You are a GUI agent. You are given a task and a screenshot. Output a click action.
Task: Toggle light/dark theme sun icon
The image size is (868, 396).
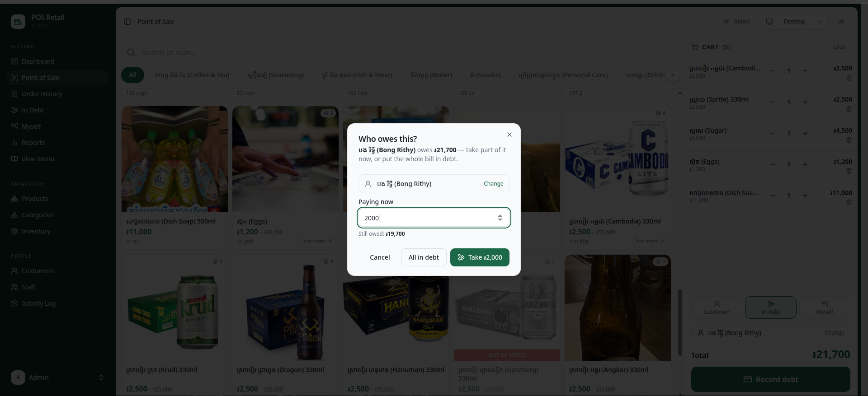[841, 22]
